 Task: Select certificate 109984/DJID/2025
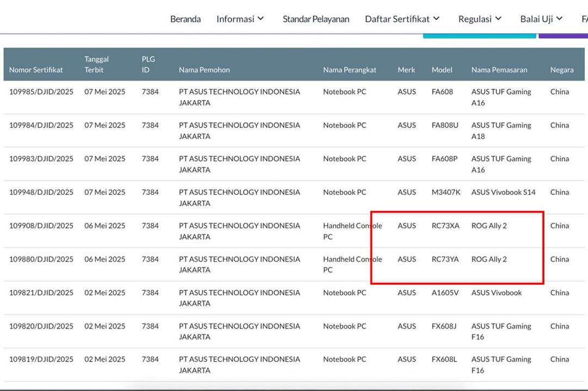pos(41,125)
